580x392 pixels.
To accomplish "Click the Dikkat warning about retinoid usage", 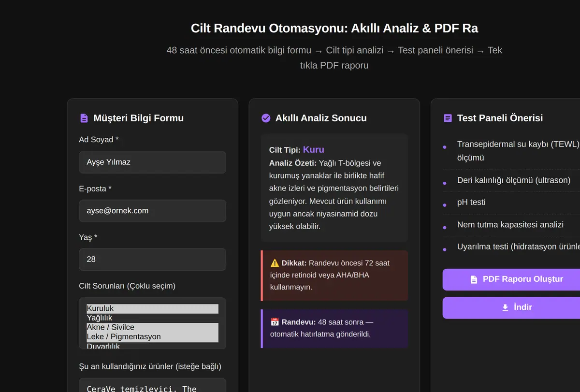I will coord(334,276).
